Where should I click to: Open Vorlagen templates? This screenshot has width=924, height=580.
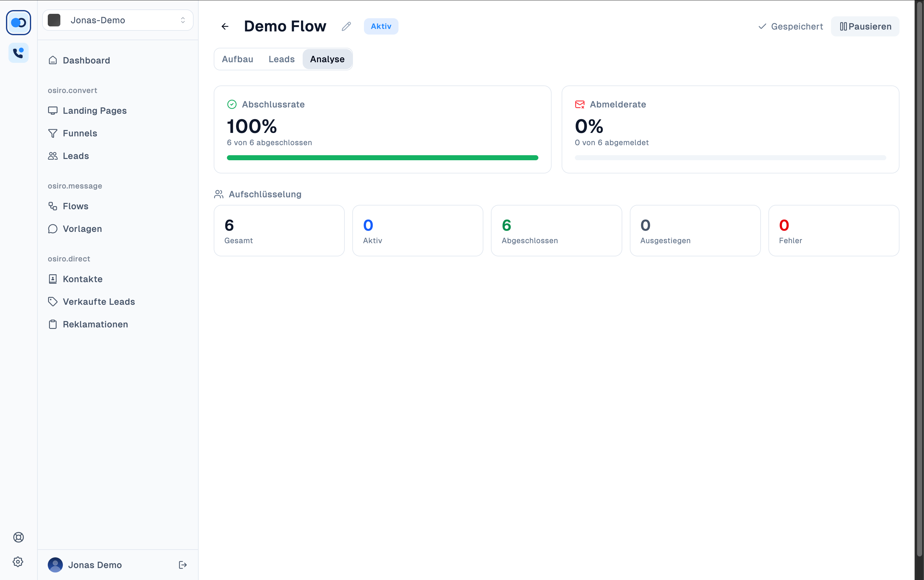tap(118, 229)
